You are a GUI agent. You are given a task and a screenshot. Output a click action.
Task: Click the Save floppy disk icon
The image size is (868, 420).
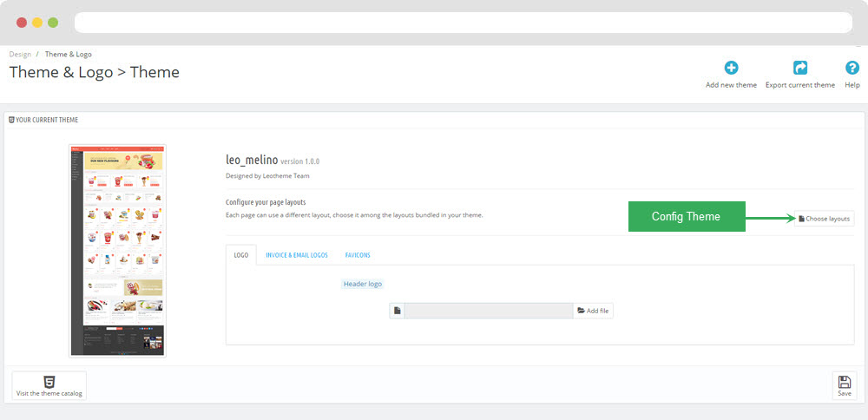(x=844, y=382)
